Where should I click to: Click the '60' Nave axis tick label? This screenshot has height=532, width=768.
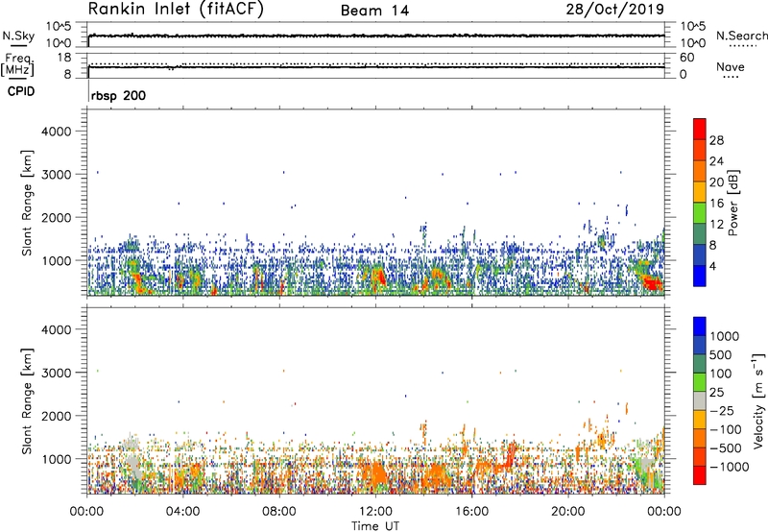pyautogui.click(x=686, y=58)
